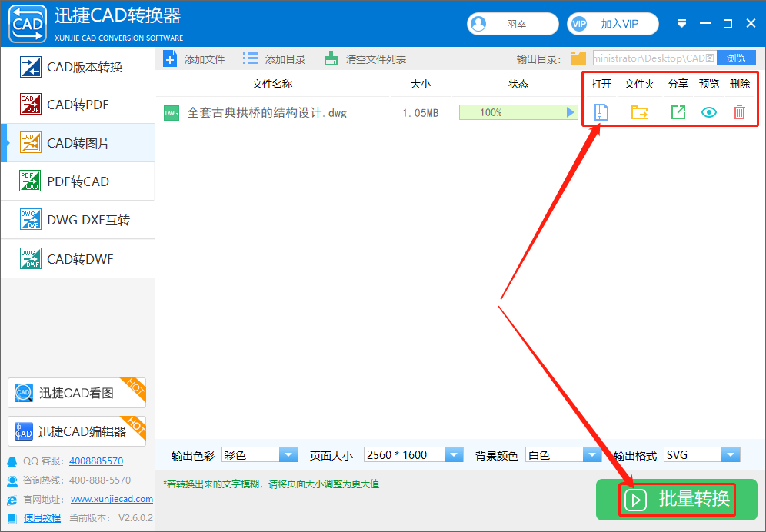Select the CAD转图片 sidebar item
Viewport: 766px width, 532px height.
point(78,143)
